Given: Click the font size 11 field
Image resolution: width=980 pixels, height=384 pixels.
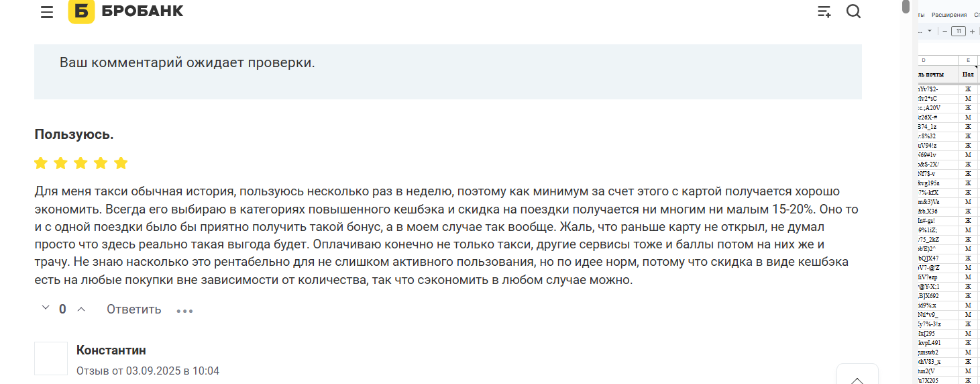Looking at the screenshot, I should [959, 32].
